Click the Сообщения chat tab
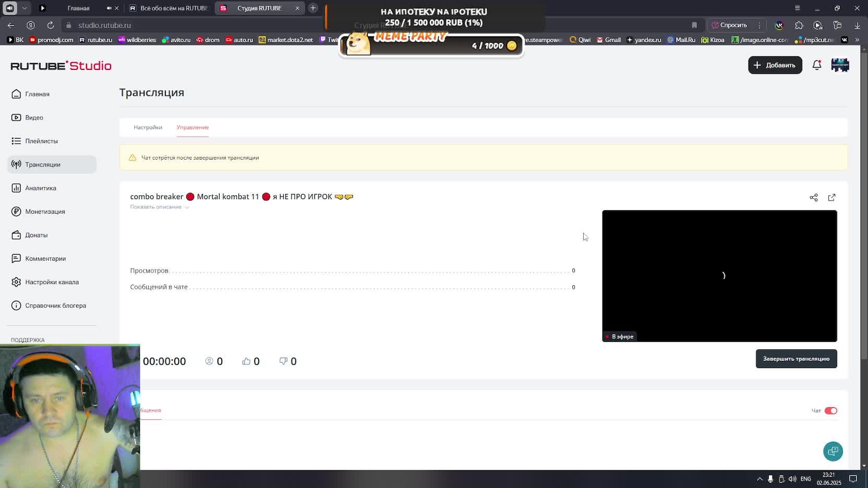The image size is (868, 488). pos(150,411)
